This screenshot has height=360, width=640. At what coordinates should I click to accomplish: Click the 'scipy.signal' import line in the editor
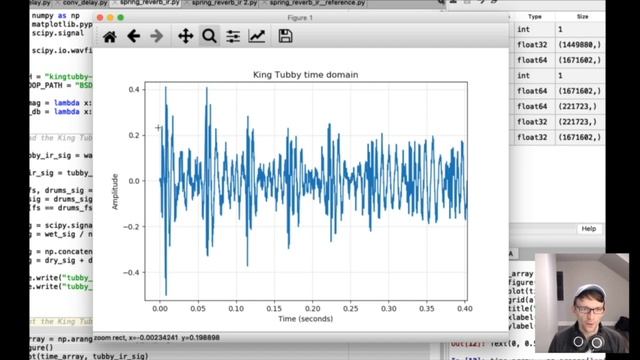tap(58, 33)
